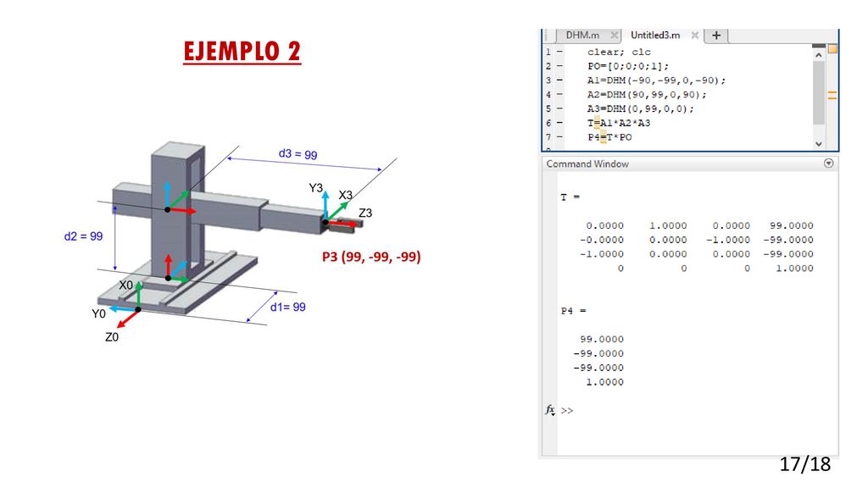Set breakpoint dash on line 4
The image size is (868, 488).
[x=559, y=95]
